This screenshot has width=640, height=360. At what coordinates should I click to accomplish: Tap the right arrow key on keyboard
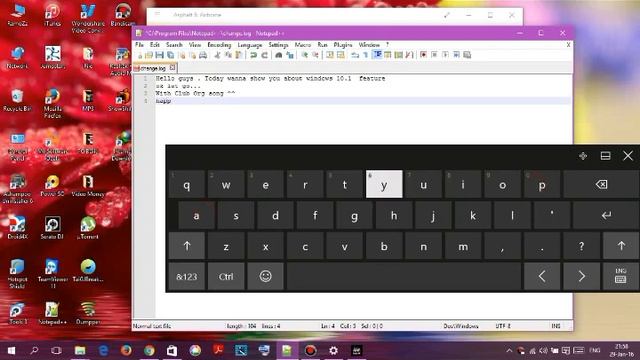pos(581,276)
